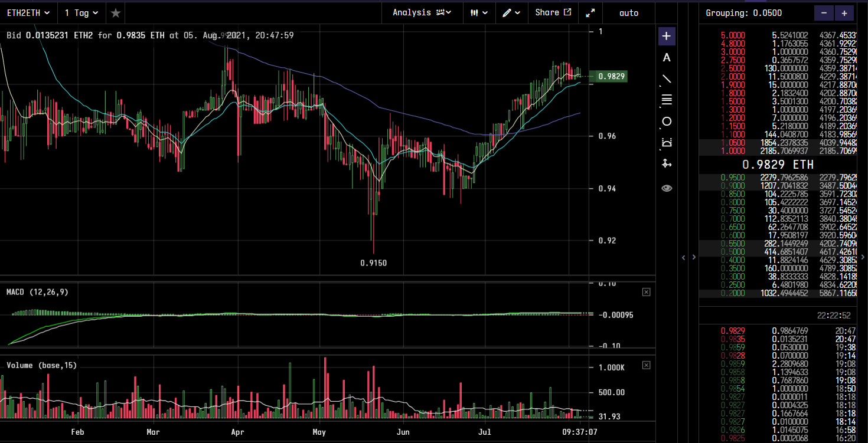Select the measure range tool
The height and width of the screenshot is (443, 868).
667,142
